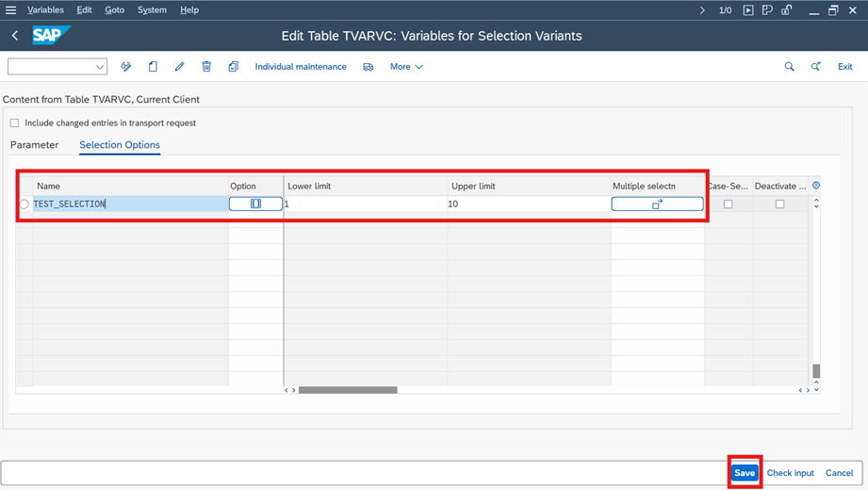Click the Delete trash can icon
Screen dimensions: 868x490
[206, 67]
